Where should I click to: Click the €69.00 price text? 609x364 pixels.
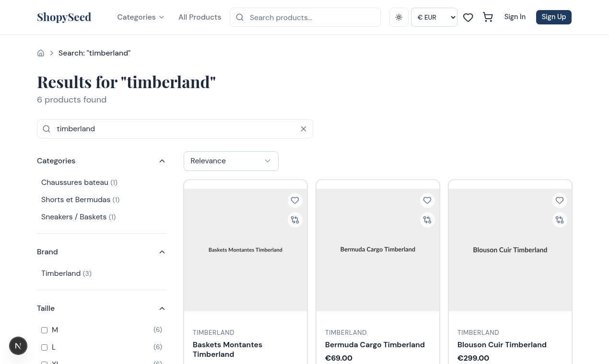(x=339, y=358)
